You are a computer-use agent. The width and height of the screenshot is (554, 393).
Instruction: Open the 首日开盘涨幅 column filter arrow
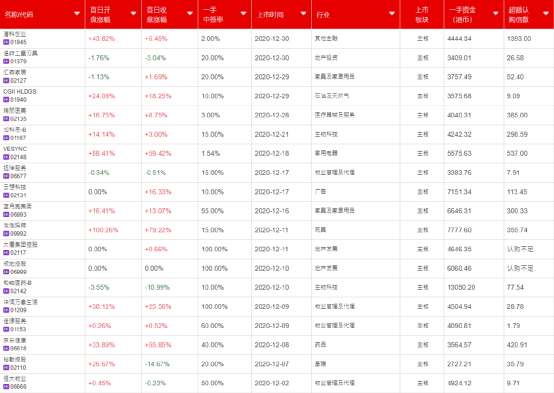(x=133, y=14)
